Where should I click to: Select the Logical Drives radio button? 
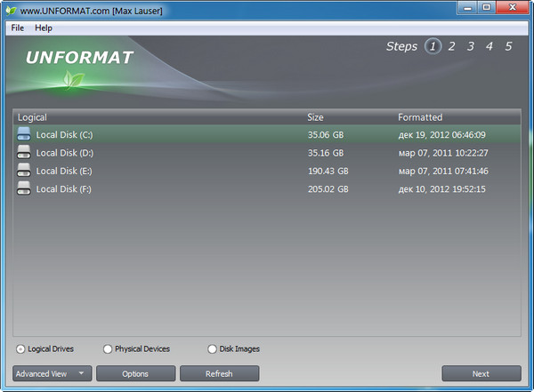pos(21,349)
